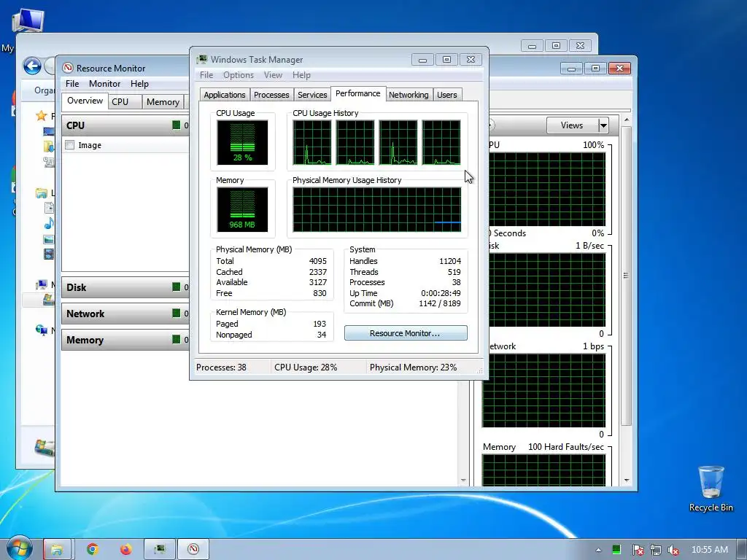Click the green Memory indicator square
The height and width of the screenshot is (560, 747).
[x=177, y=339]
